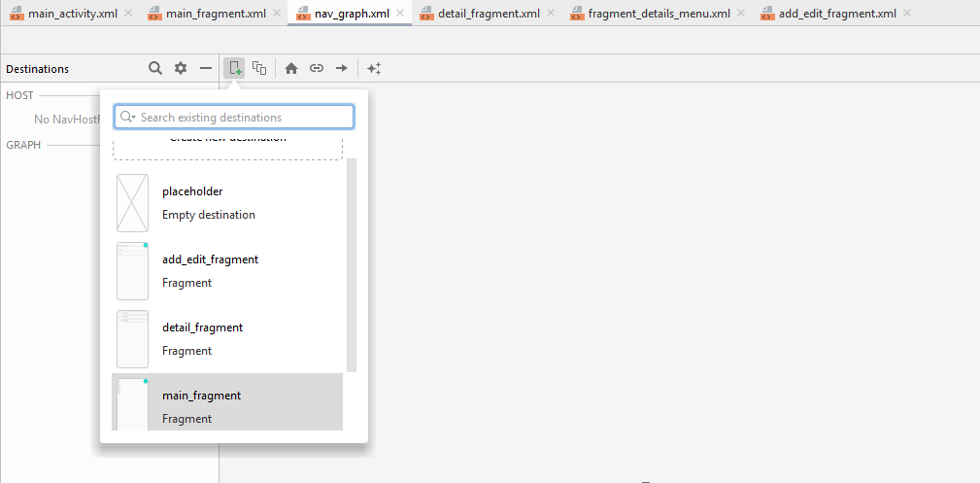Click the New Destination toolbar icon
This screenshot has height=483, width=980.
click(234, 68)
